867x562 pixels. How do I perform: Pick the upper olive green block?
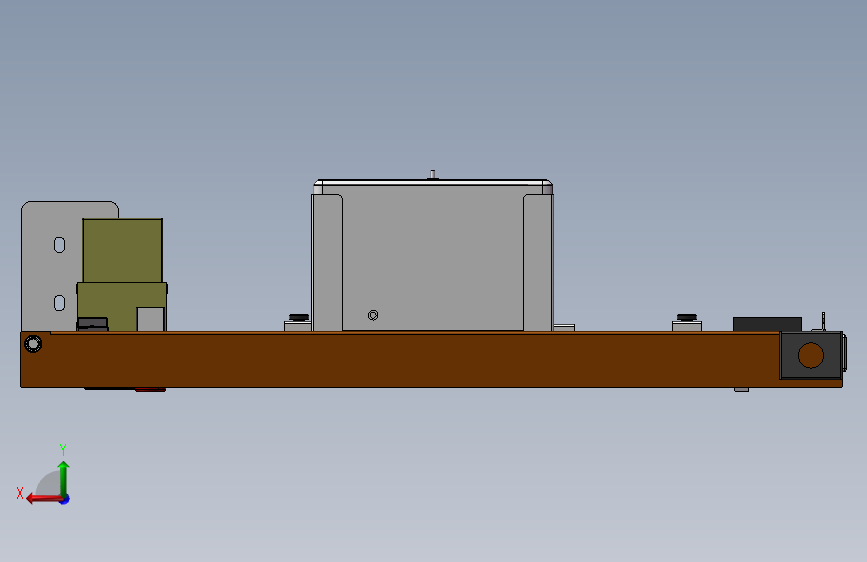(x=122, y=251)
